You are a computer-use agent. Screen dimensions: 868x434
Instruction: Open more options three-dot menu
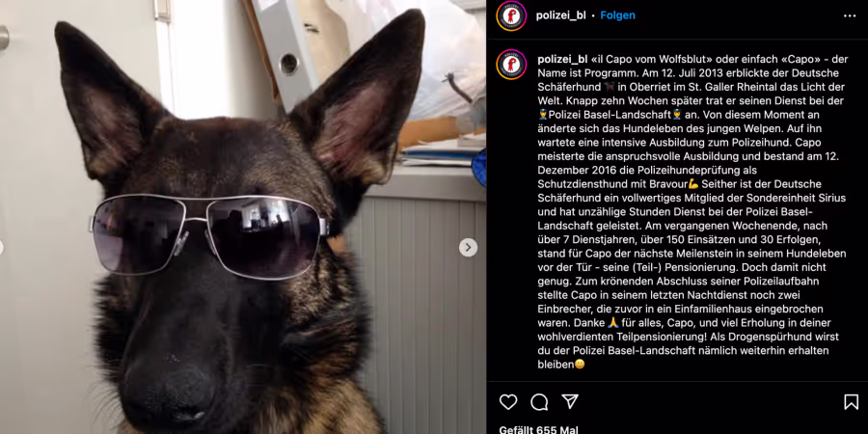pos(850,16)
